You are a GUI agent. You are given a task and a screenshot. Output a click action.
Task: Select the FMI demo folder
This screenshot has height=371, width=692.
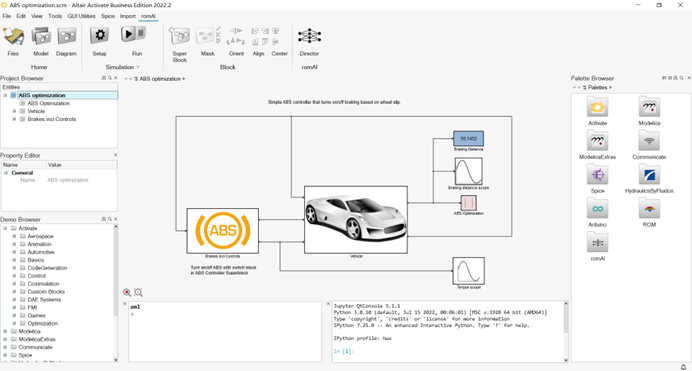32,307
